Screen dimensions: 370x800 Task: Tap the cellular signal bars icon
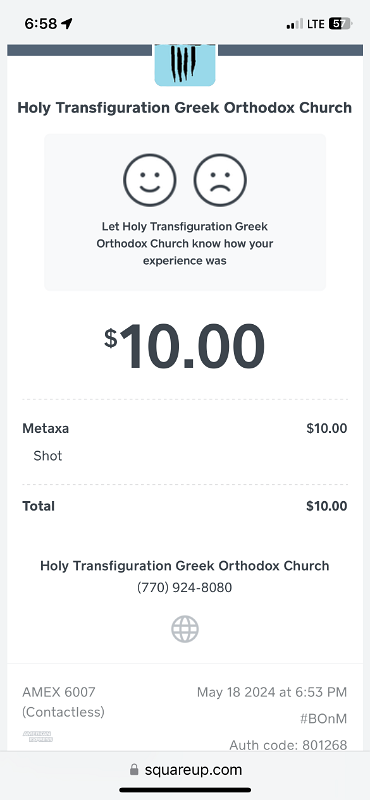tap(294, 24)
